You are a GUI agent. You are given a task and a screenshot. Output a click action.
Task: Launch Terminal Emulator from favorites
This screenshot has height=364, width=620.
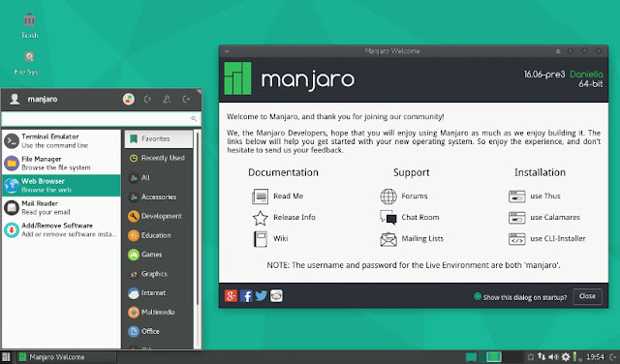coord(62,140)
